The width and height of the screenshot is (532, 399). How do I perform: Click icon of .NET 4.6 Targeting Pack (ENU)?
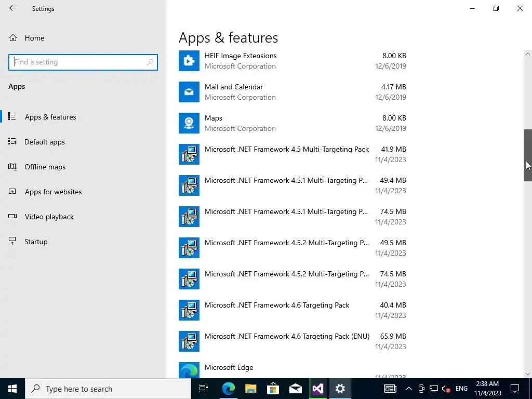189,342
